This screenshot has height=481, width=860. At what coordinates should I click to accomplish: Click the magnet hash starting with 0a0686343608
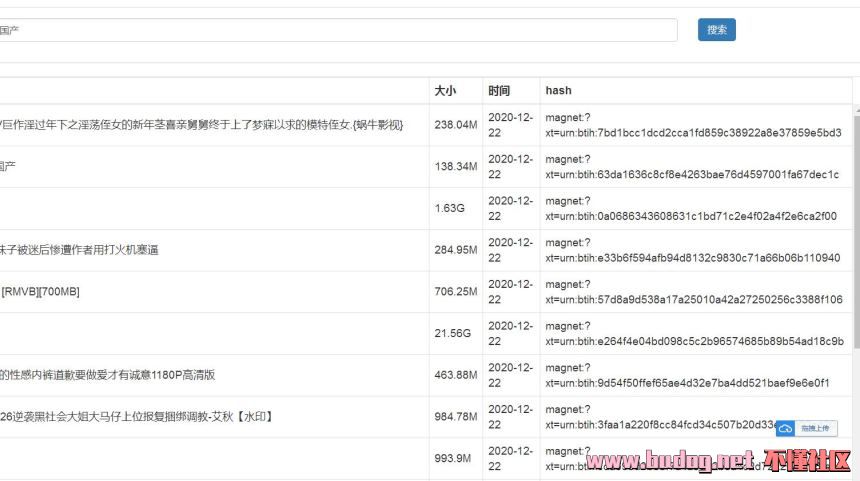click(x=691, y=208)
